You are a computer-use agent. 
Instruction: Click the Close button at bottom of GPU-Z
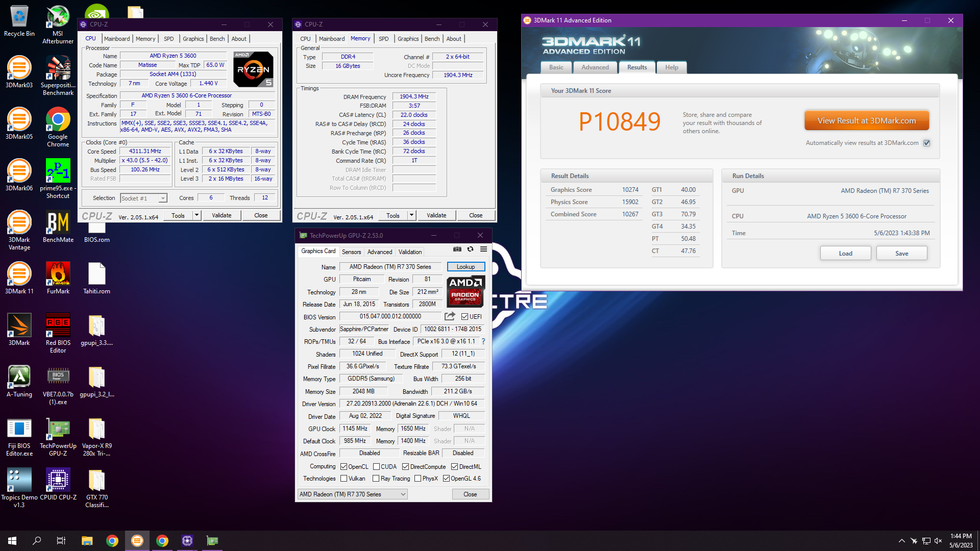pyautogui.click(x=470, y=494)
